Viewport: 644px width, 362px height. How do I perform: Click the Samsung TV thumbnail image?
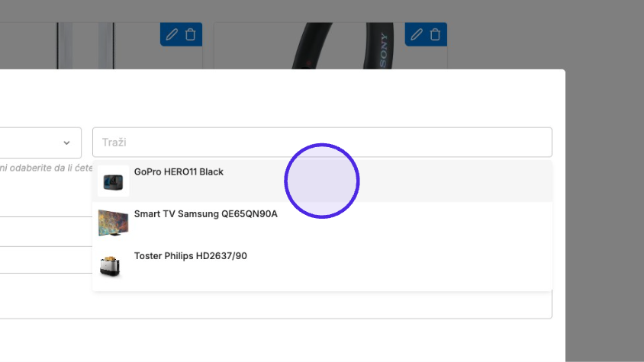tap(113, 223)
